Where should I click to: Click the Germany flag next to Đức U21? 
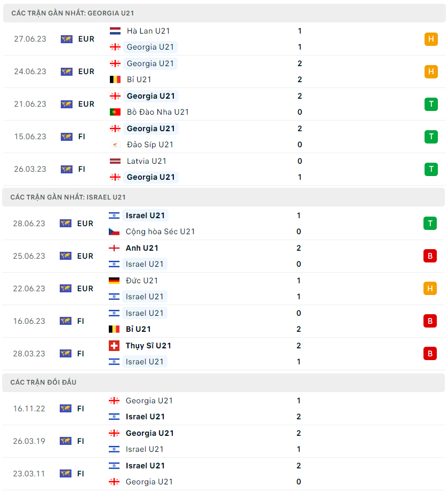click(114, 281)
